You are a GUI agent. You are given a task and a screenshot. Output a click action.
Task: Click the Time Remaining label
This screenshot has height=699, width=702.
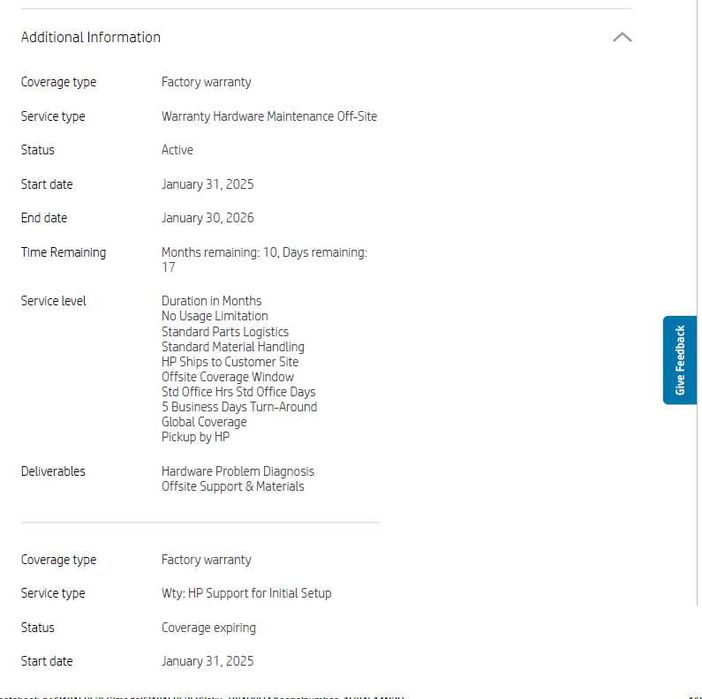pyautogui.click(x=63, y=252)
